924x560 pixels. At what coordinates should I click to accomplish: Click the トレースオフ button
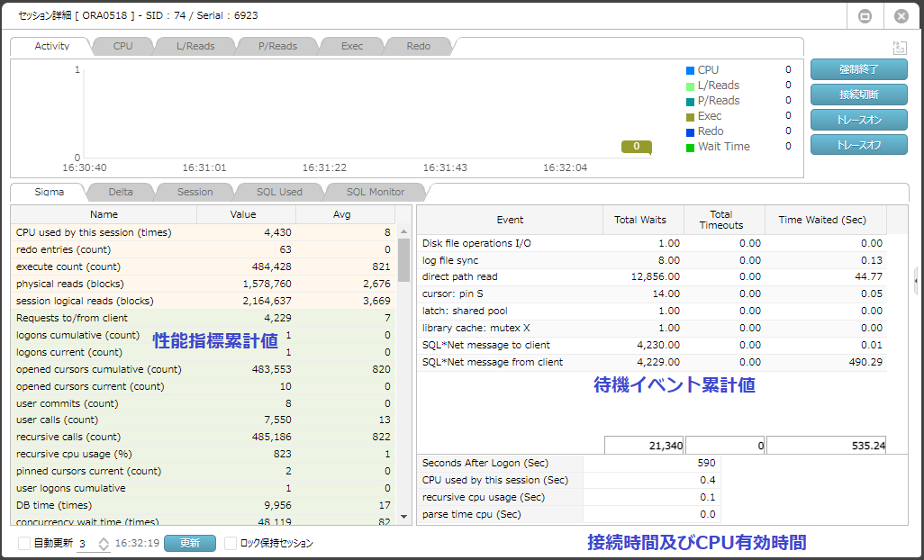pos(858,145)
